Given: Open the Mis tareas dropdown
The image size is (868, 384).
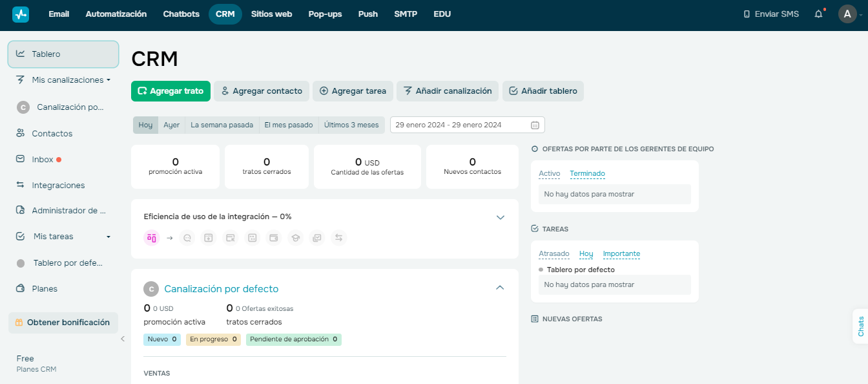Looking at the screenshot, I should (108, 236).
